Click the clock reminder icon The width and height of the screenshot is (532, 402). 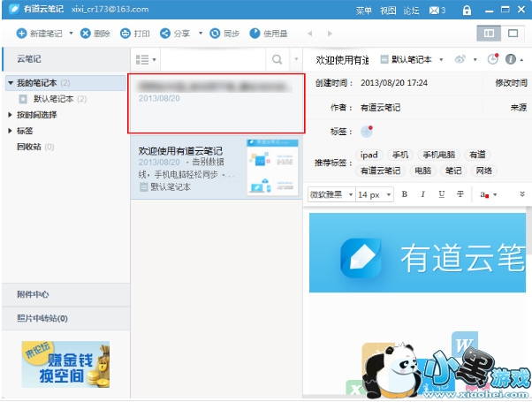[493, 59]
